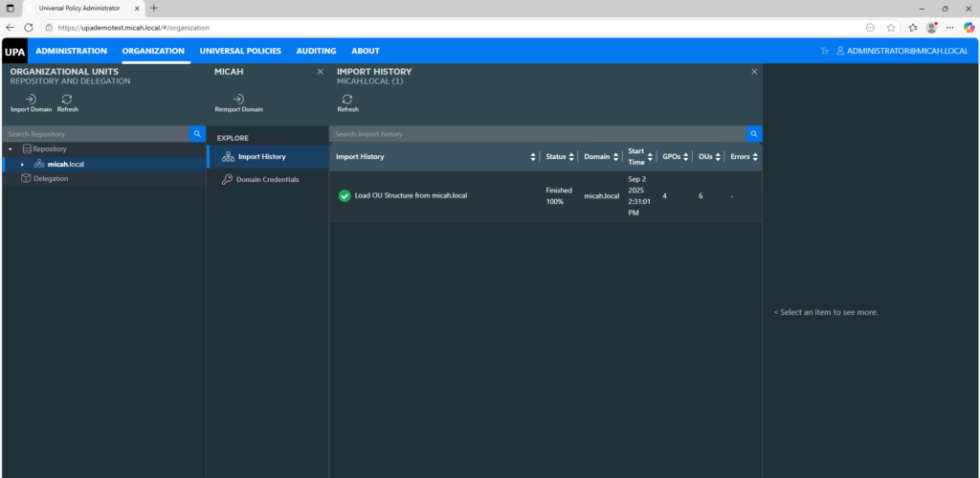Viewport: 980px width, 478px height.
Task: Open Domain Credentials in Explore list
Action: pyautogui.click(x=267, y=179)
